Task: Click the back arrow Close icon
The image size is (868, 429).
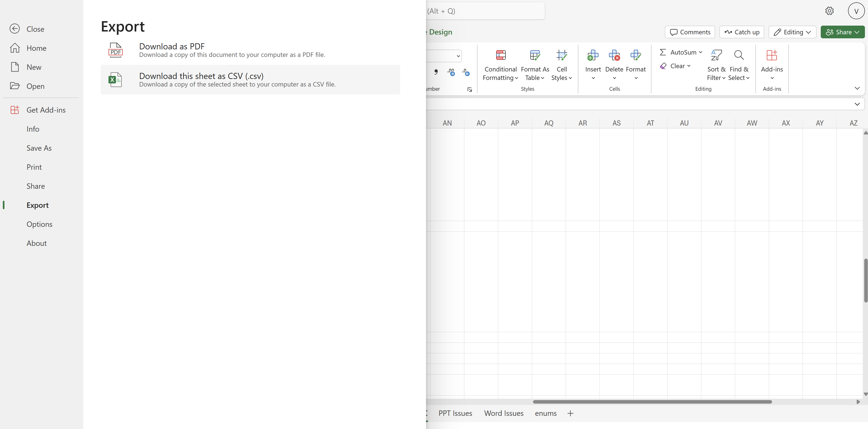Action: pyautogui.click(x=15, y=29)
